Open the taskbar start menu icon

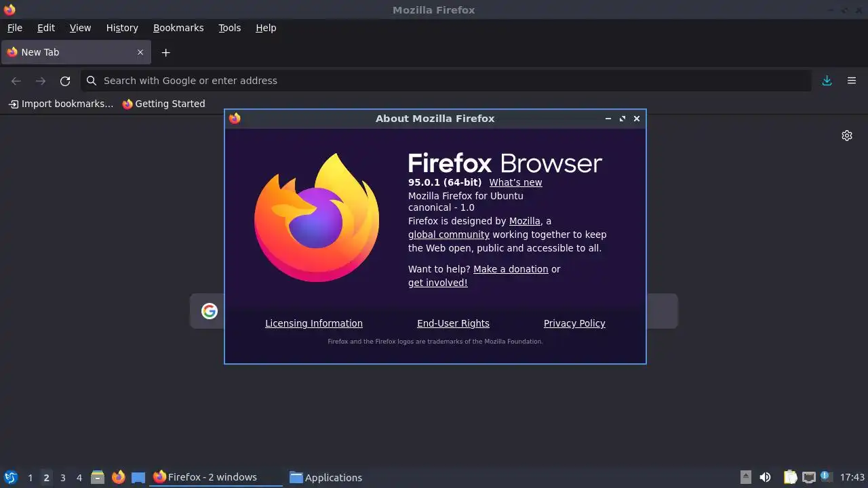pyautogui.click(x=10, y=477)
